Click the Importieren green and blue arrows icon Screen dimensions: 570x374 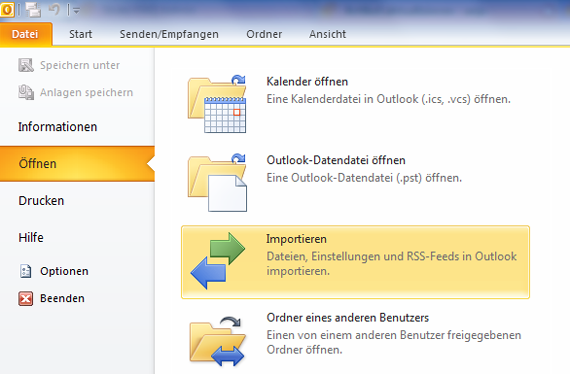(218, 261)
